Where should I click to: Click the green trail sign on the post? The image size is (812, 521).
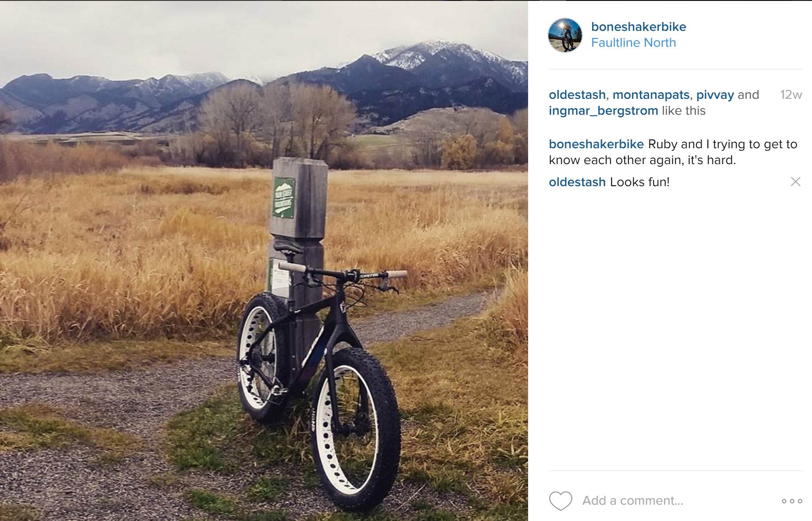[x=283, y=198]
